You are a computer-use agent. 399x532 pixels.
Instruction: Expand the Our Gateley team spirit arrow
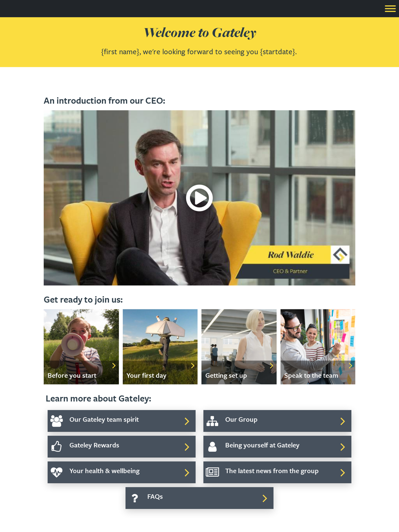click(187, 421)
